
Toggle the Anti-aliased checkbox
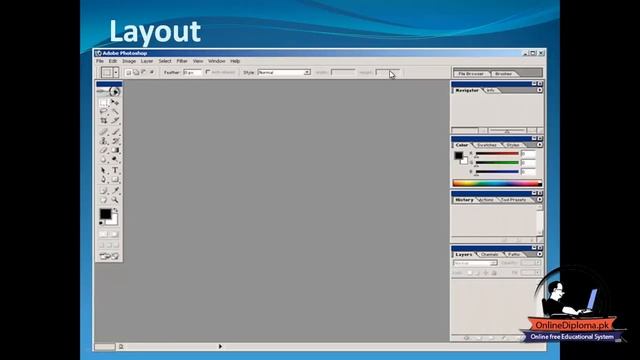(x=208, y=72)
